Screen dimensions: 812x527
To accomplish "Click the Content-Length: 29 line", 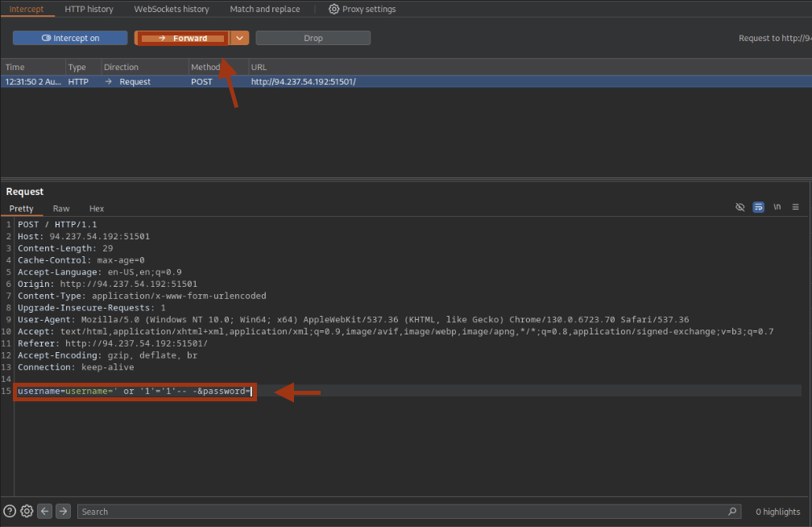I will [x=65, y=248].
